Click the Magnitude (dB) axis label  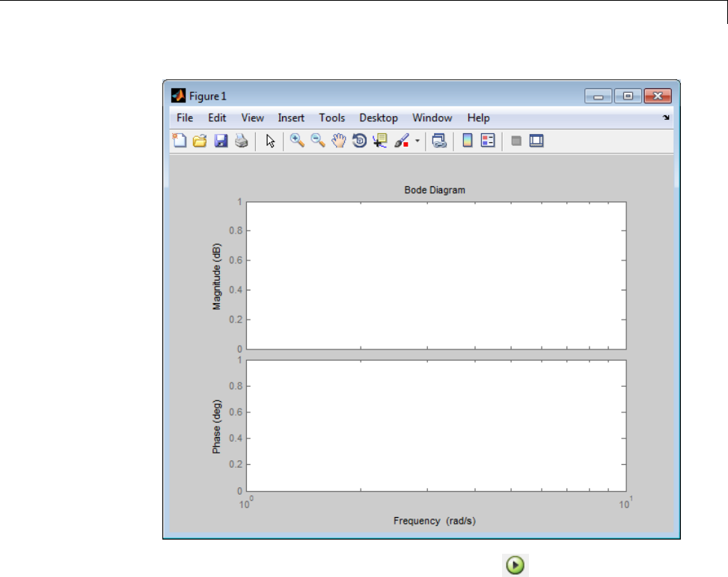216,276
